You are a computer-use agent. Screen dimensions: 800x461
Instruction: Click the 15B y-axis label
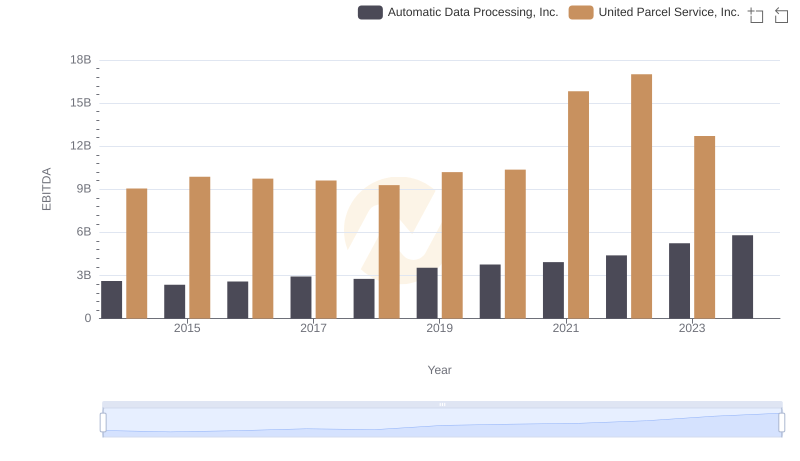[x=81, y=103]
